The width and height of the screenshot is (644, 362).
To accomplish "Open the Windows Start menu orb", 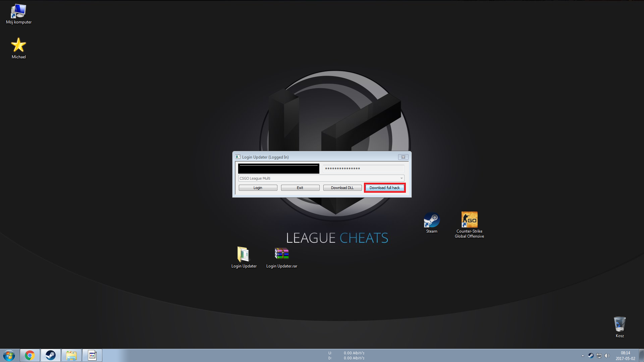I will [x=9, y=355].
